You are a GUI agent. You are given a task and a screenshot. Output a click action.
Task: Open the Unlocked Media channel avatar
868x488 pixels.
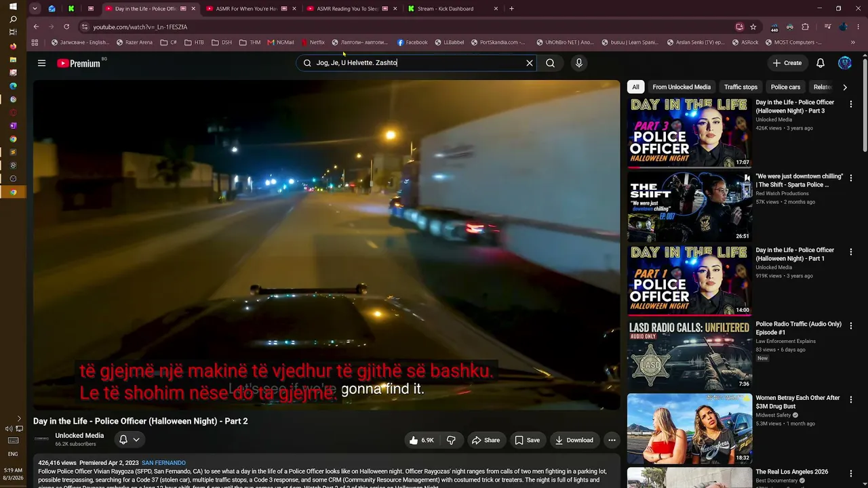pos(41,439)
